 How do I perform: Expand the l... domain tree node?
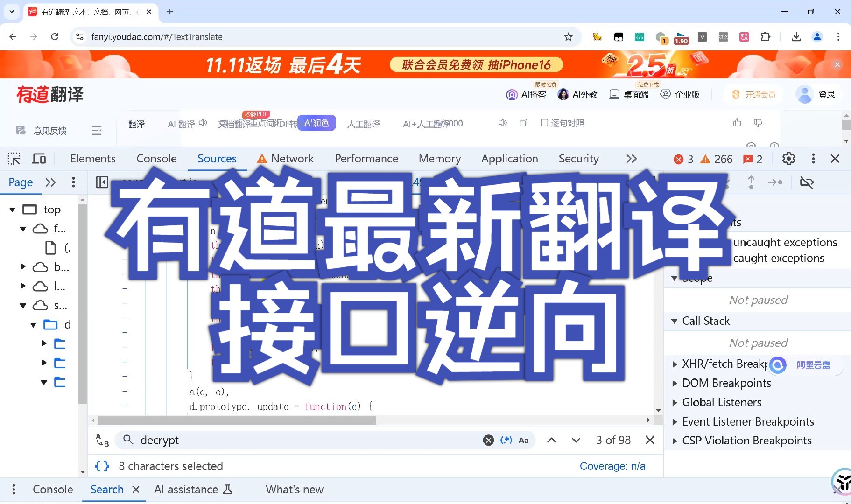[x=23, y=286]
